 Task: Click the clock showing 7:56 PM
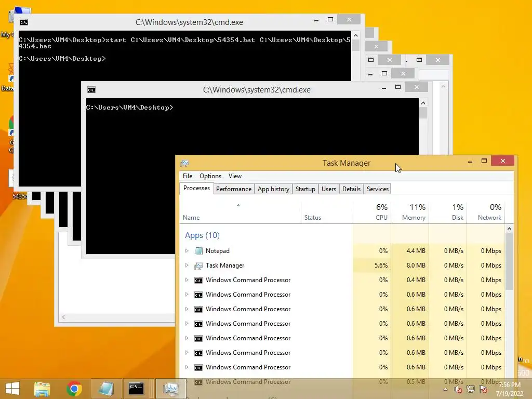pos(509,385)
